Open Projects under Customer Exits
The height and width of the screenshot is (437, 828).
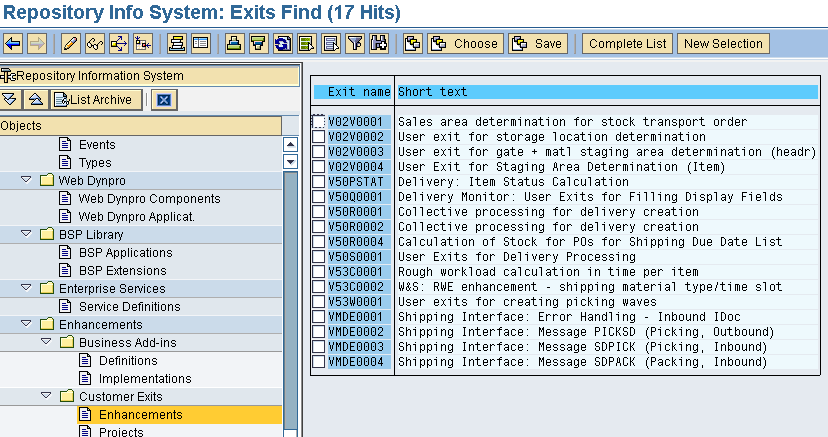click(121, 432)
